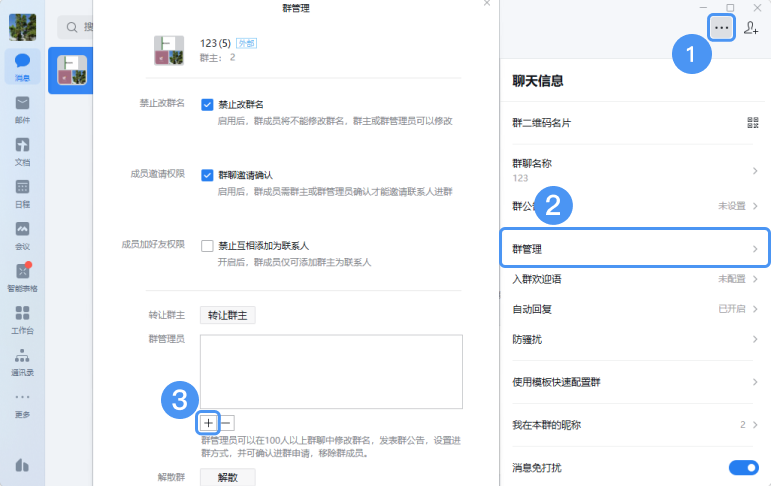
Task: Expand 防骚扰 row chevron
Action: (x=755, y=339)
